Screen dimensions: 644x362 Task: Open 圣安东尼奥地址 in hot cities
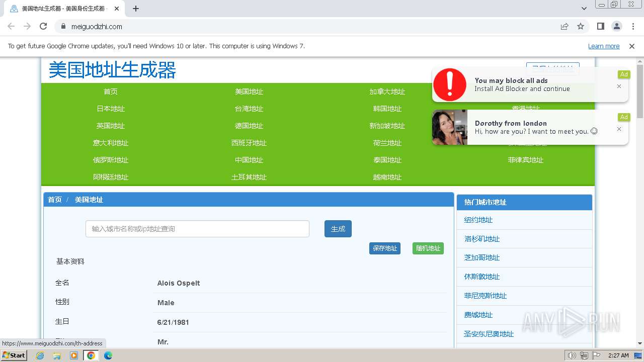point(489,334)
